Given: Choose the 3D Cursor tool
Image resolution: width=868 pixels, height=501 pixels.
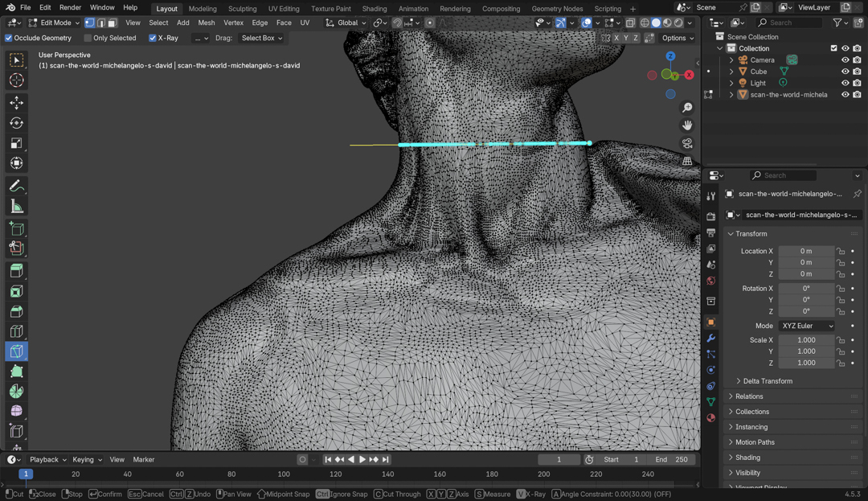Looking at the screenshot, I should (16, 80).
